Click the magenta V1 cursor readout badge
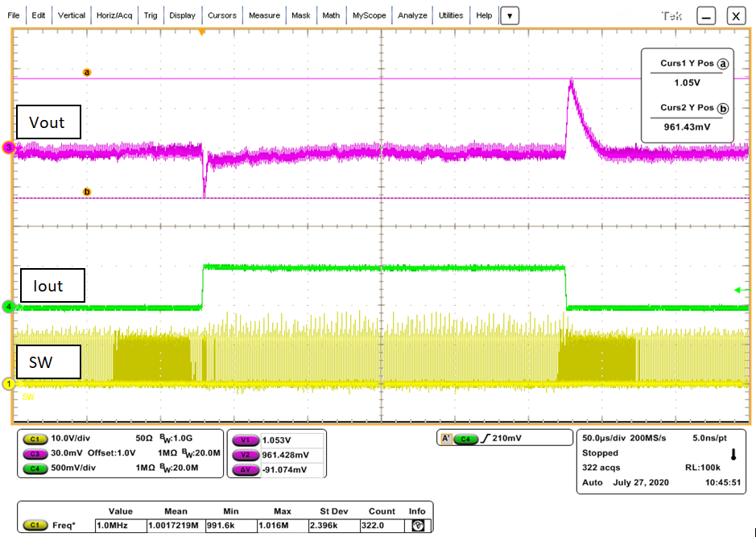The width and height of the screenshot is (756, 537). (x=244, y=440)
